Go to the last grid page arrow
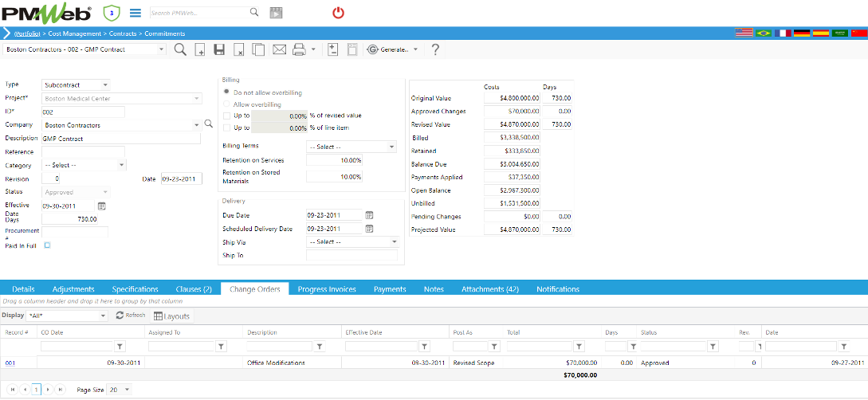 click(61, 390)
